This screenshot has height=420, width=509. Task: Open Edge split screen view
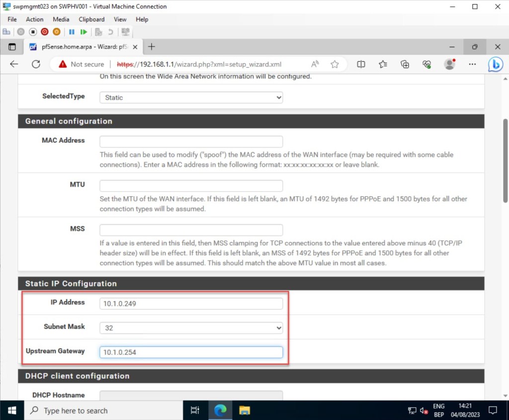coord(361,64)
